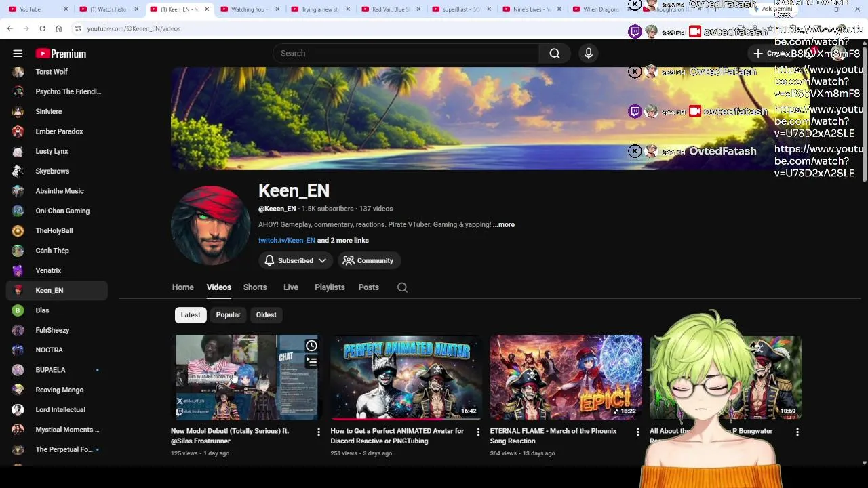Screen dimensions: 868x488
Task: Open the Community button
Action: (369, 260)
